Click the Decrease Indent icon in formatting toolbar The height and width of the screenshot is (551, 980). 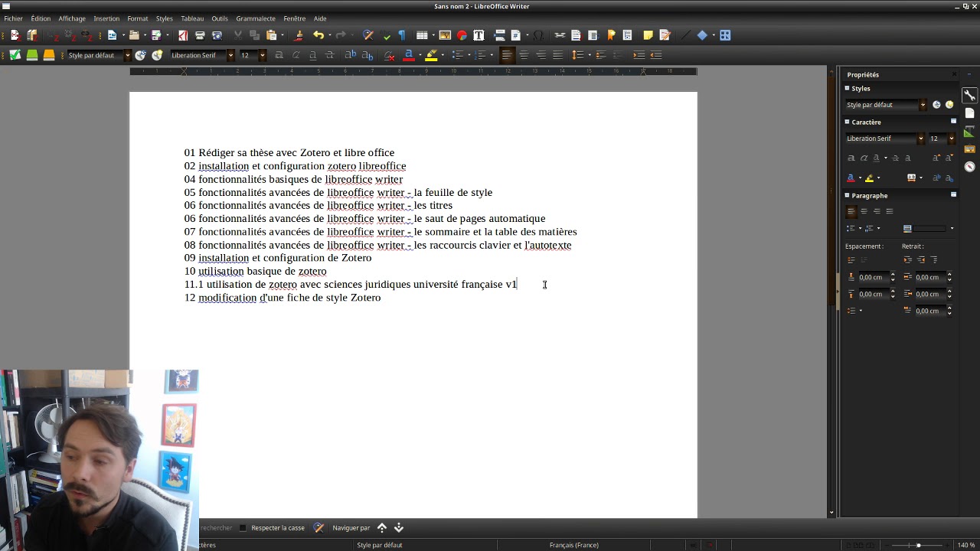656,55
